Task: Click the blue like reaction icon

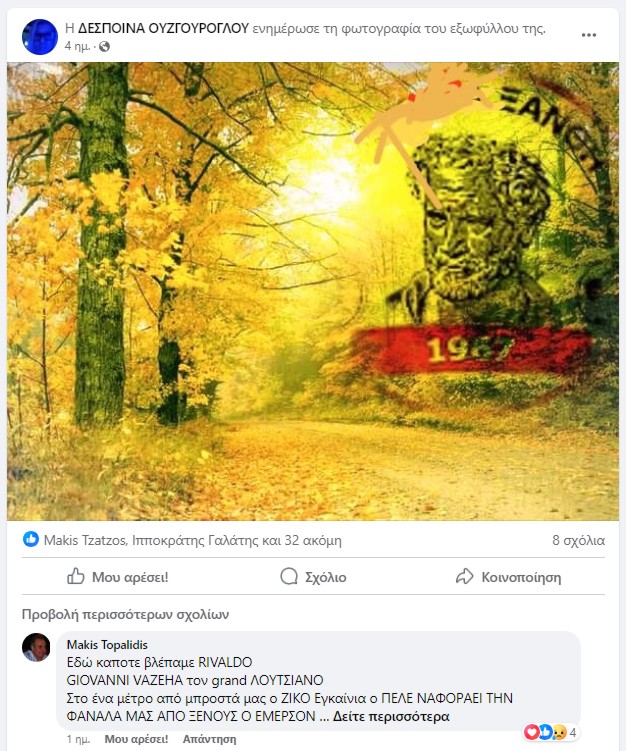Action: [31, 539]
